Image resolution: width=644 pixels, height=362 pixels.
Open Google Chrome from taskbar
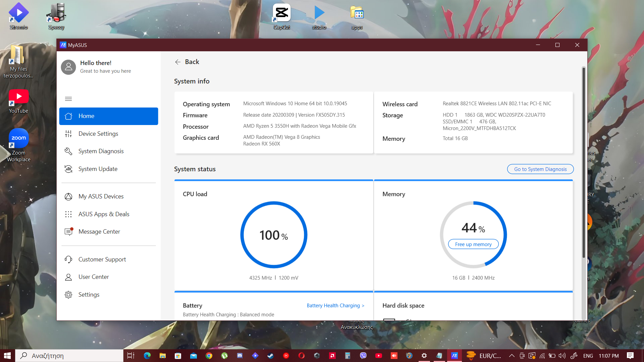tap(209, 356)
